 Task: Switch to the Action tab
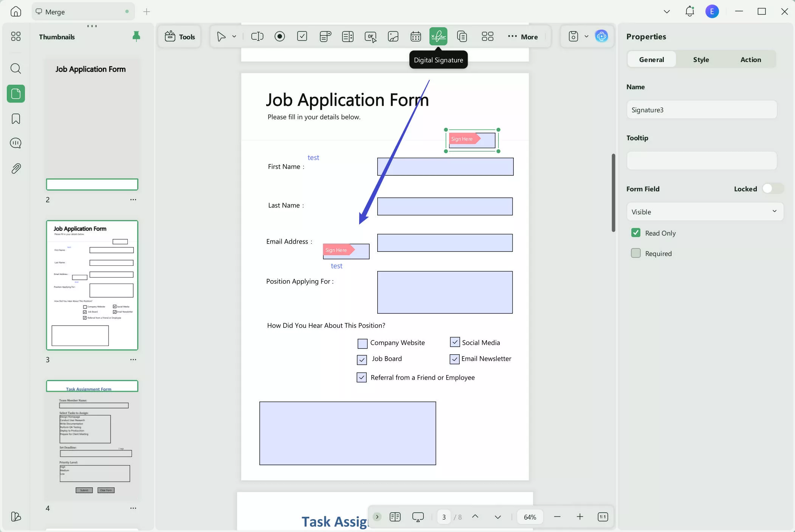pyautogui.click(x=750, y=59)
